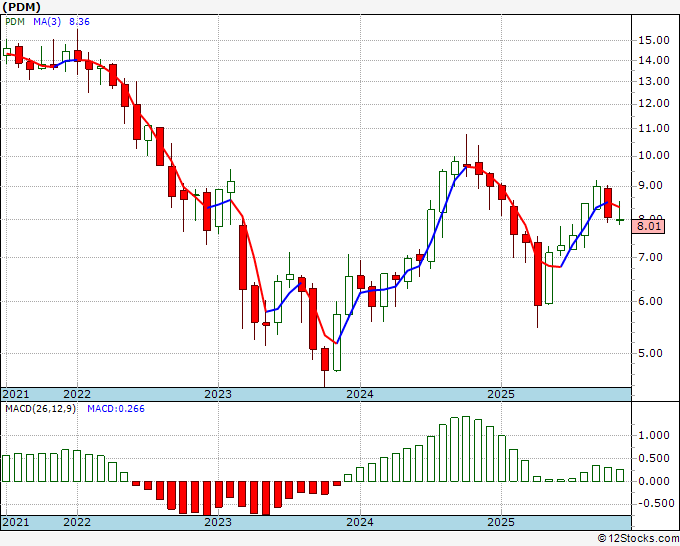This screenshot has width=680, height=546.
Task: Click 2024 on the price chart timeline
Action: click(x=360, y=394)
